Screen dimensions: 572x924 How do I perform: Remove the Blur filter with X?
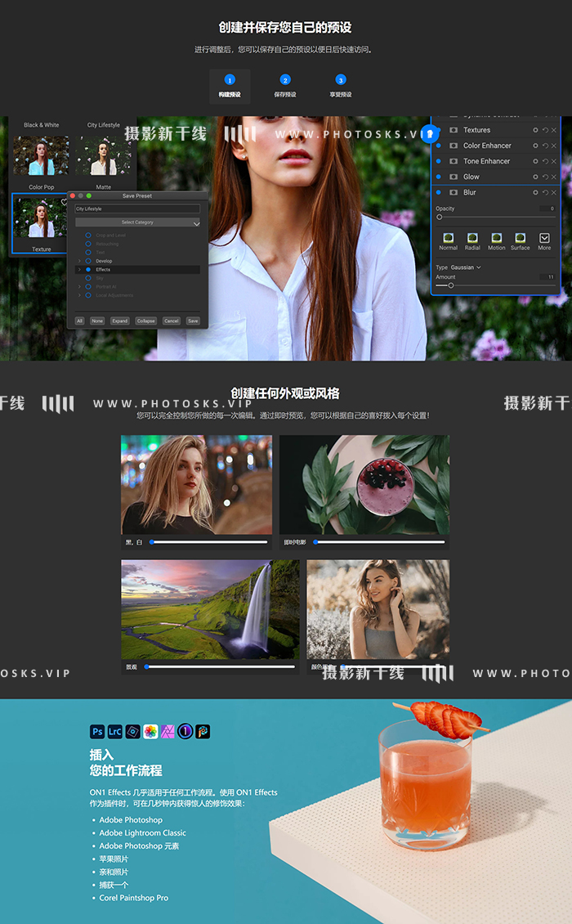(x=554, y=193)
